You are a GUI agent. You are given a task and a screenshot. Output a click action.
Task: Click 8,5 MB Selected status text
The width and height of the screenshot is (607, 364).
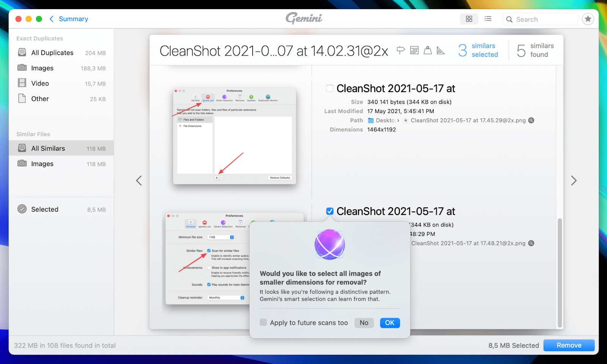coord(514,345)
